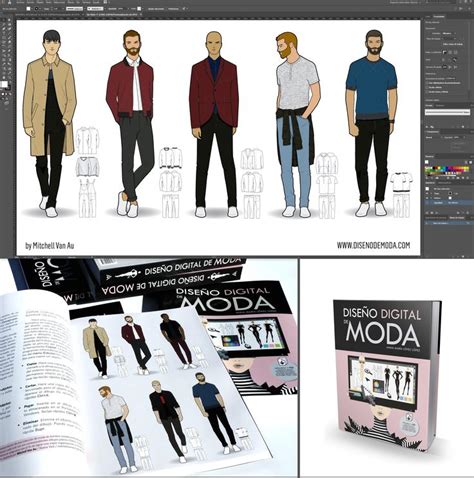Select the highlighted Opacity row in the Appearance panel
The width and height of the screenshot is (474, 478).
tap(448, 203)
